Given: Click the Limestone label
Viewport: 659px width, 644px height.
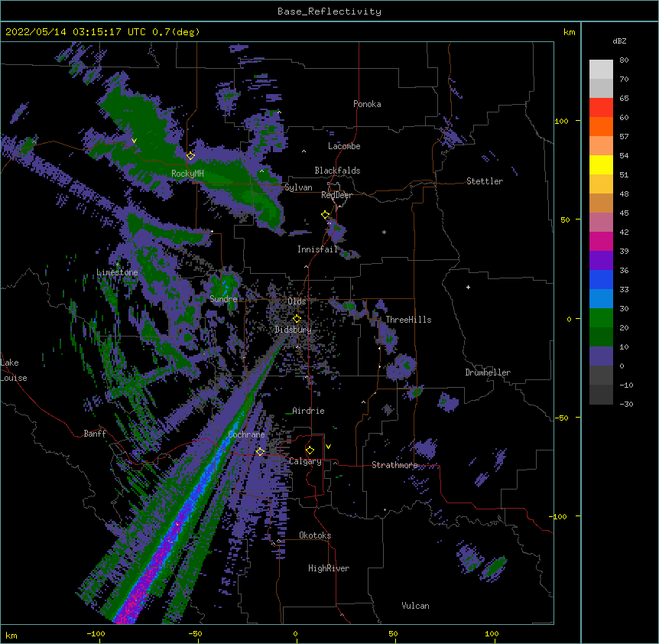Looking at the screenshot, I should pos(117,272).
